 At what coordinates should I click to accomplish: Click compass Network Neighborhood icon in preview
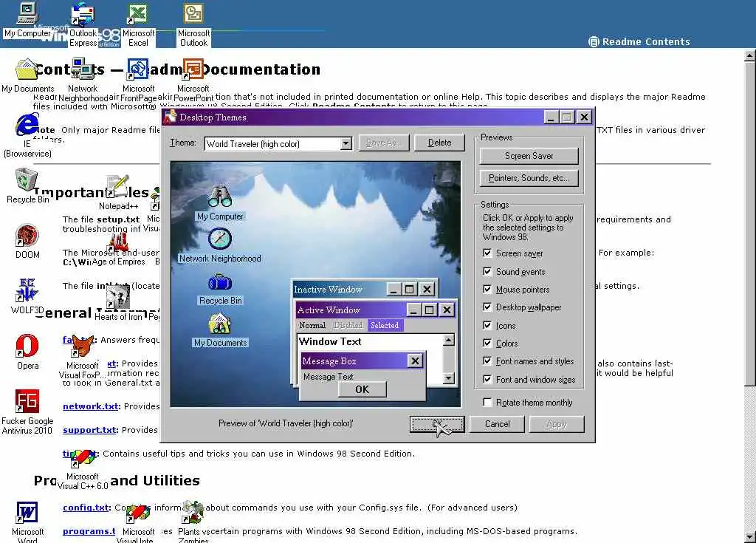(x=220, y=239)
